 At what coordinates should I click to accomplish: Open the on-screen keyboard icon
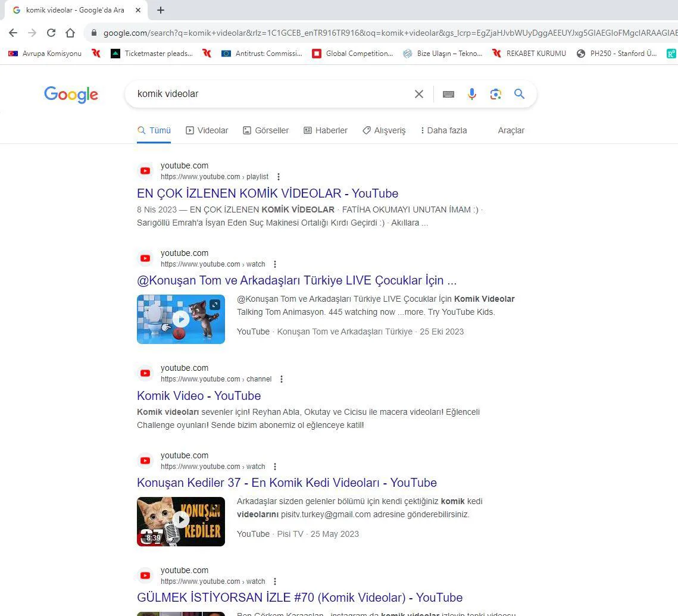448,94
